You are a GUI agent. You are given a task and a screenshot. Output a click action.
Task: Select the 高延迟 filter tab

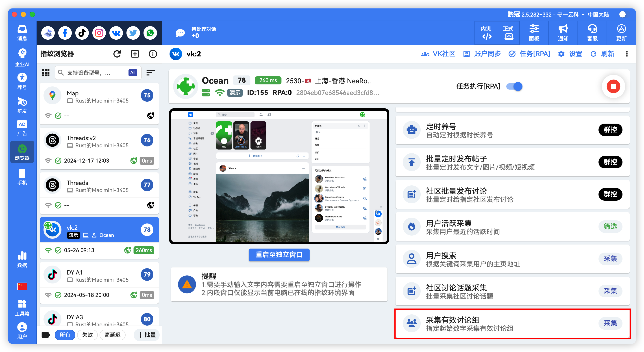(x=113, y=335)
